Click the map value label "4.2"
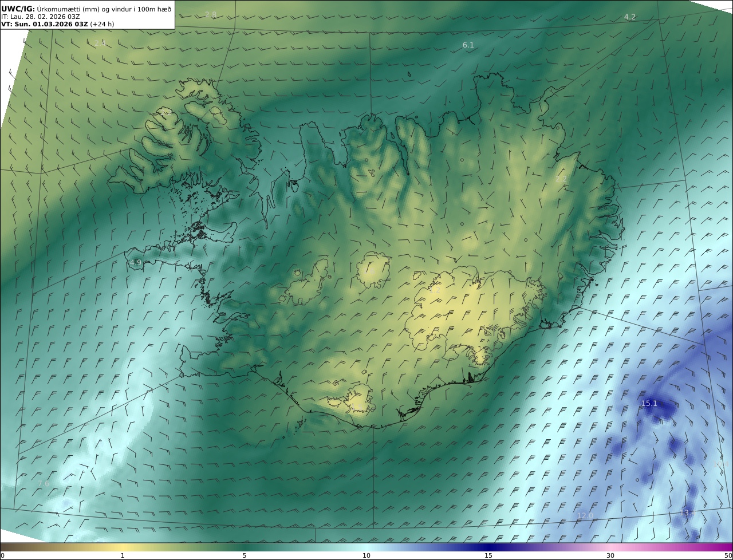This screenshot has height=560, width=733. click(x=630, y=17)
